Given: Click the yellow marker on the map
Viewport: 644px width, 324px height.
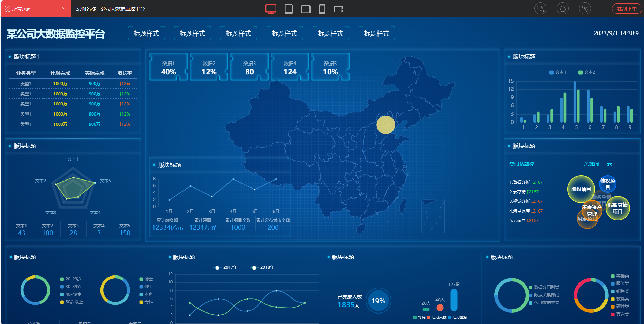Looking at the screenshot, I should pyautogui.click(x=385, y=125).
